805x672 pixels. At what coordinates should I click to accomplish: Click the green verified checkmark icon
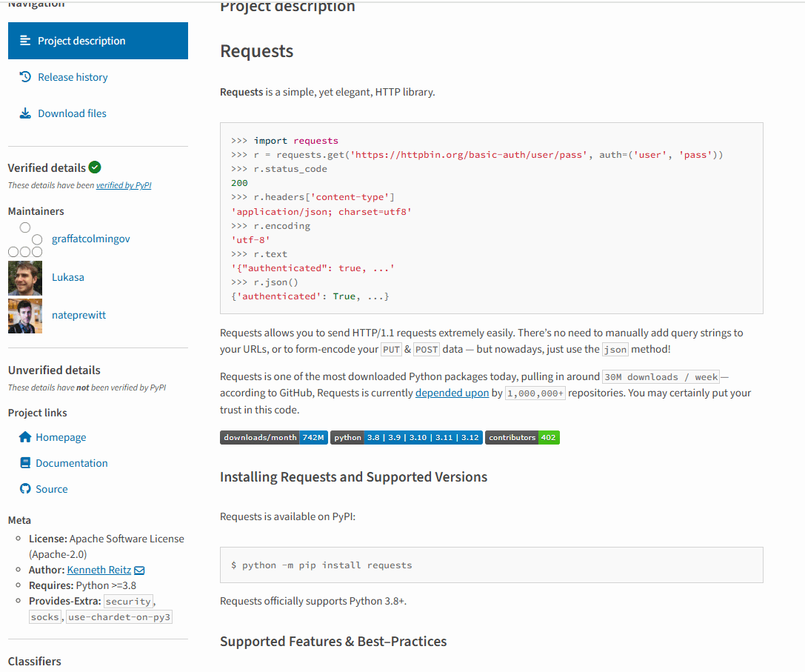click(x=95, y=167)
